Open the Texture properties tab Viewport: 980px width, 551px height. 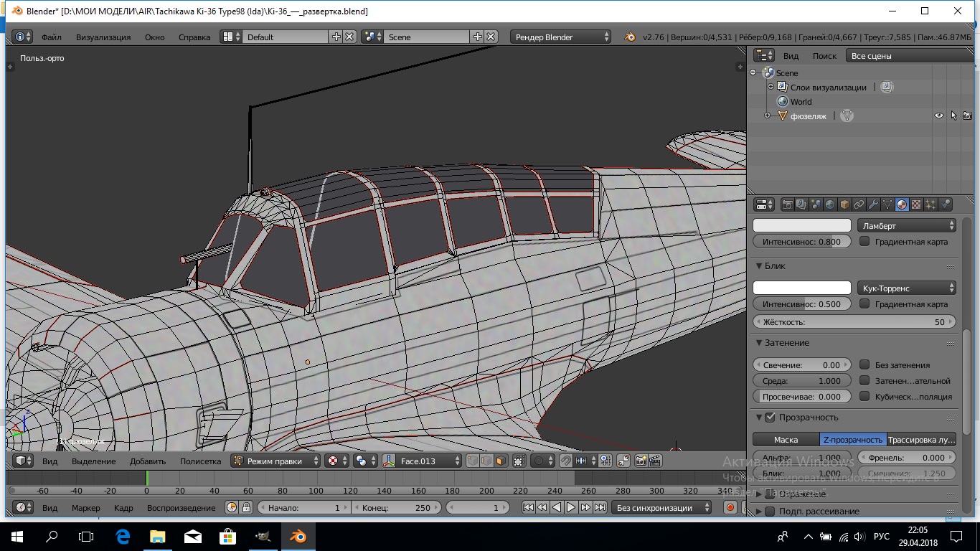pos(916,204)
